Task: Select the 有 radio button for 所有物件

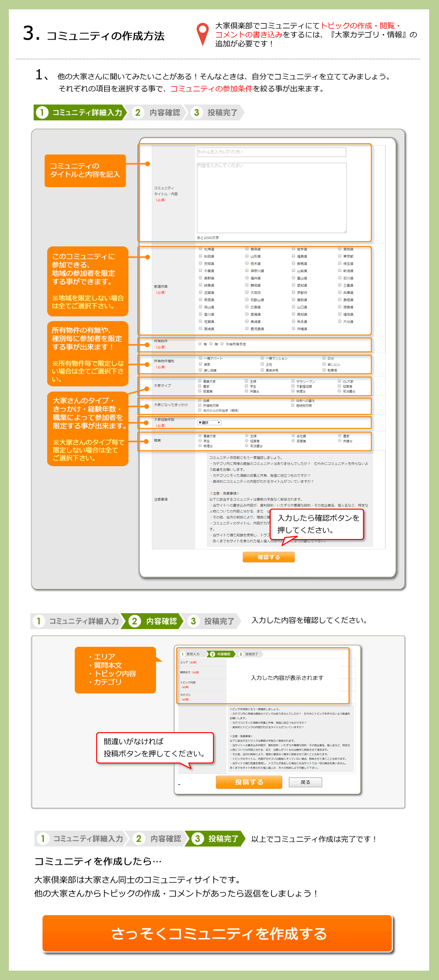Action: point(200,344)
